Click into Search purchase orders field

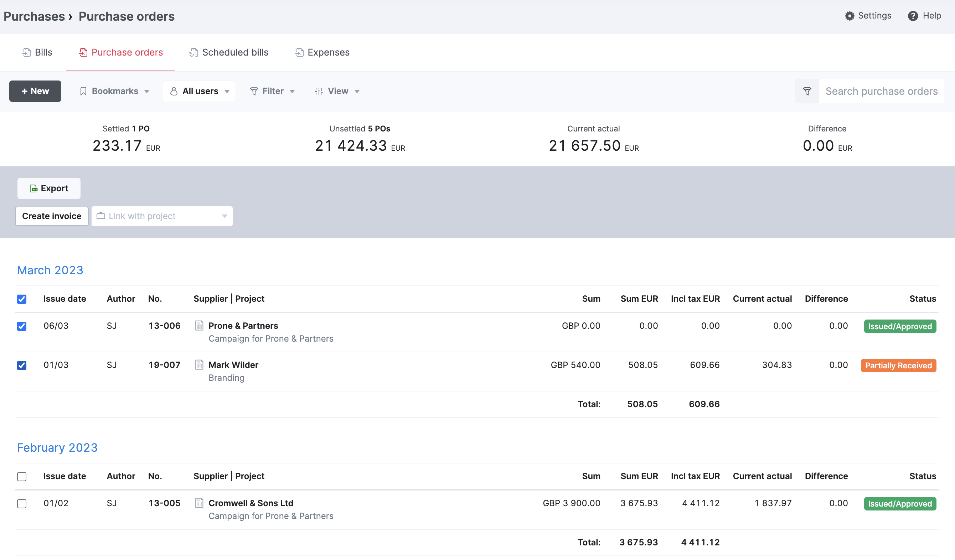click(x=882, y=91)
